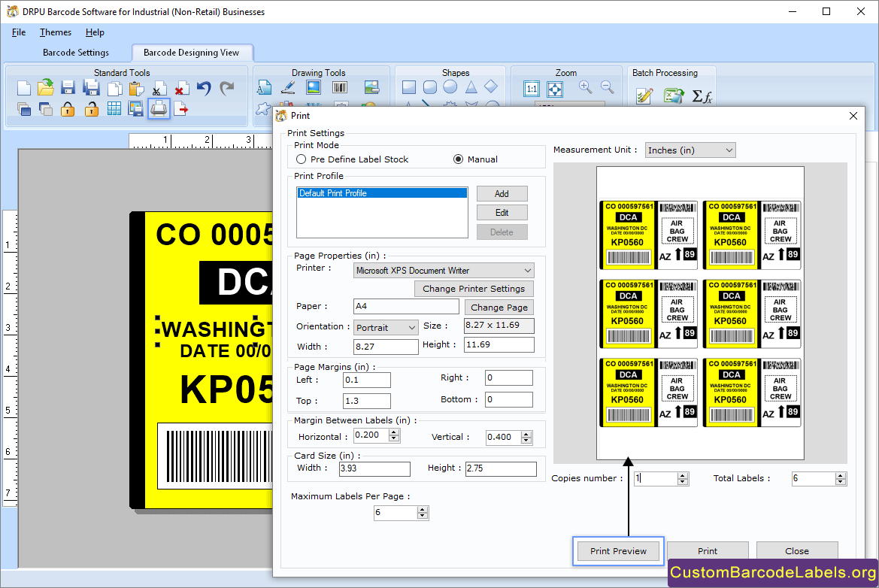Viewport: 879px width, 588px height.
Task: Click the Paper name field showing A4
Action: [407, 307]
